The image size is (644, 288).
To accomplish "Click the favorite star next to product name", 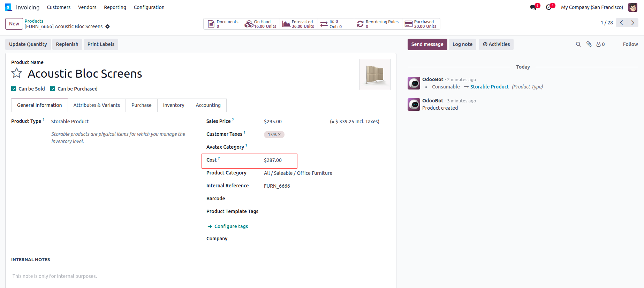I will click(16, 73).
